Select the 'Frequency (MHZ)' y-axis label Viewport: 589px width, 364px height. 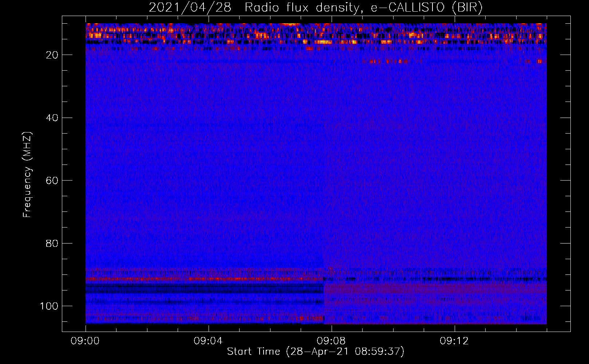(27, 175)
